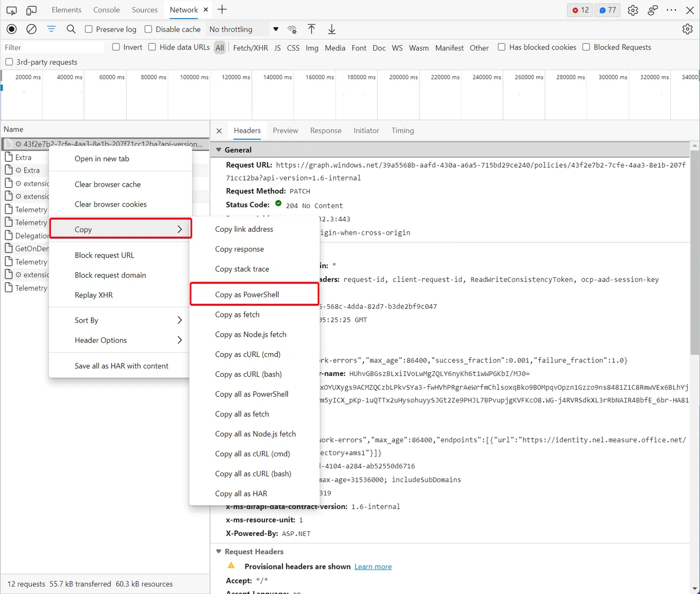Close the DevTools panel
This screenshot has width=700, height=594.
tap(690, 10)
